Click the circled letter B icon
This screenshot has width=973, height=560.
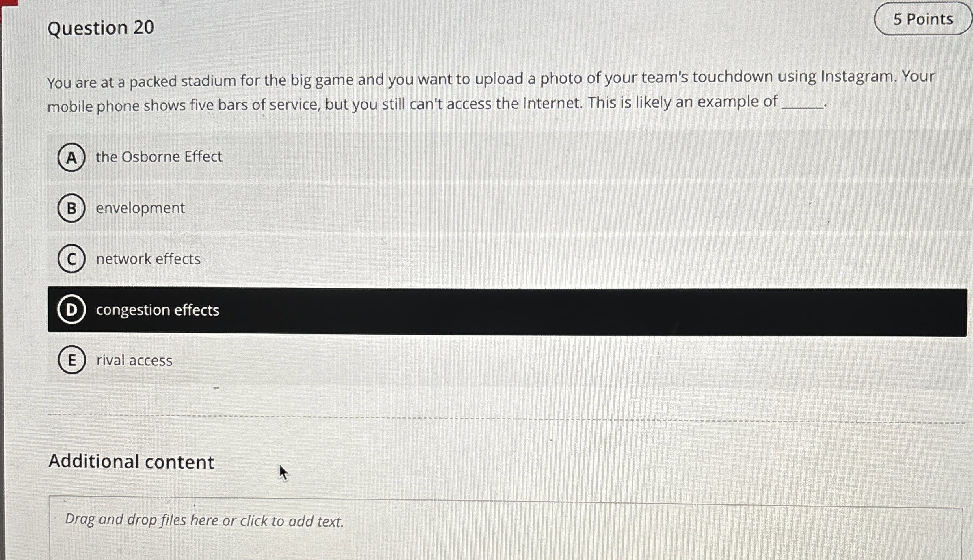pyautogui.click(x=71, y=209)
